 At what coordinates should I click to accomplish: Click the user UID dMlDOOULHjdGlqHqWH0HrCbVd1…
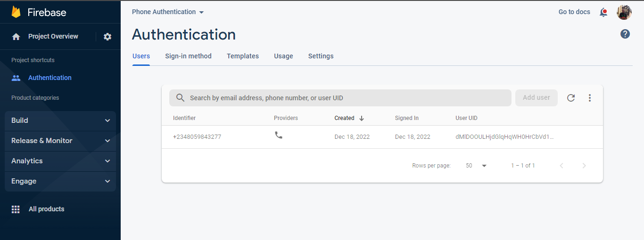point(504,137)
